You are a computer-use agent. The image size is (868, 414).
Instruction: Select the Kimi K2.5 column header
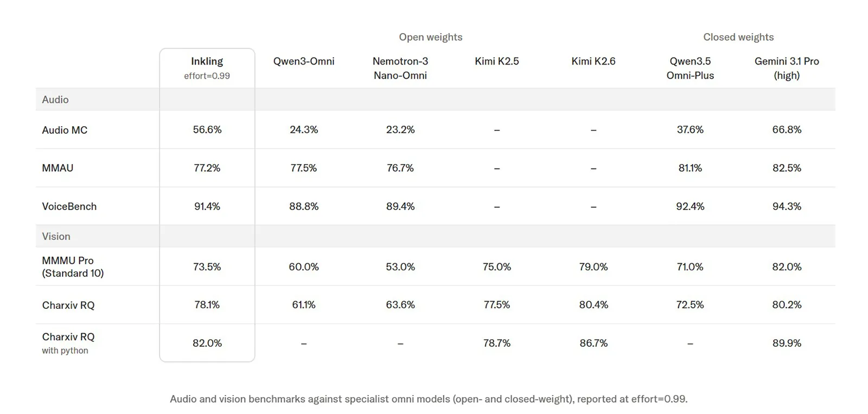(497, 61)
